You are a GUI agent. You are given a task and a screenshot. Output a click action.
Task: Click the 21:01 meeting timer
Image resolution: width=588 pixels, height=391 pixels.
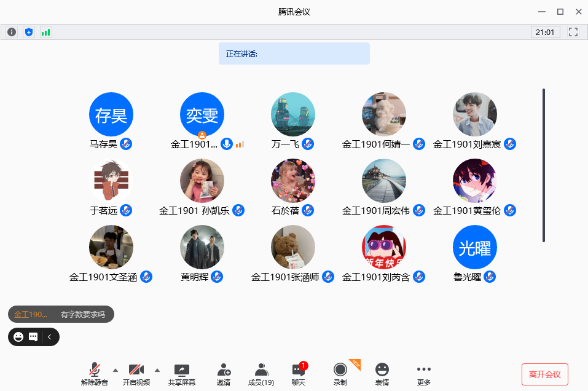pos(545,32)
